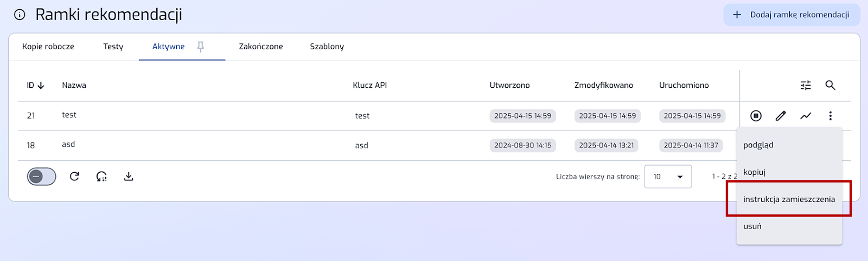Viewport: 868px width, 261px height.
Task: Refresh the table with reload icon
Action: 74,177
